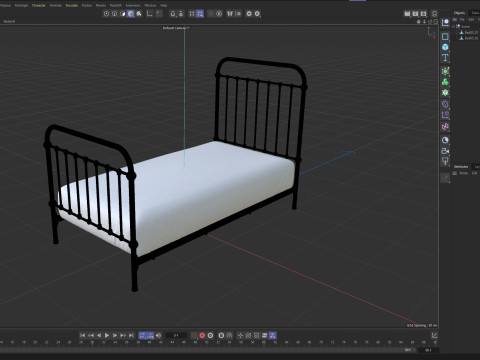Open the Render menu
This screenshot has width=480, height=360.
point(101,5)
